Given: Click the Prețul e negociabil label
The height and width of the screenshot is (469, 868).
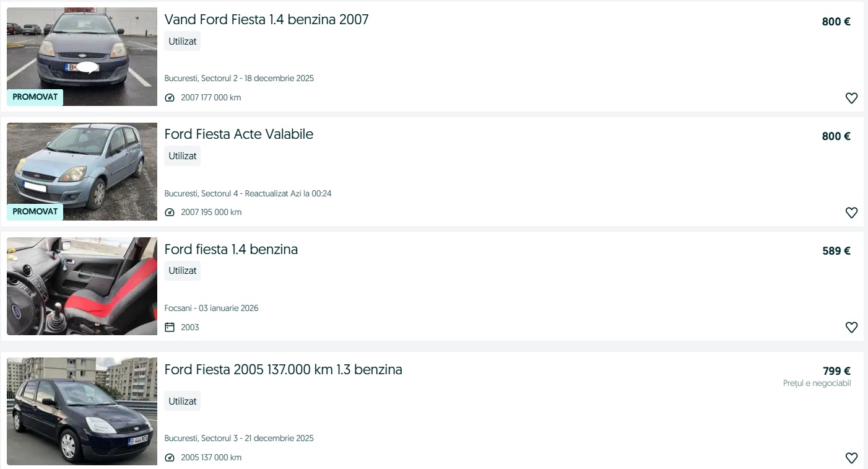Looking at the screenshot, I should (x=817, y=384).
